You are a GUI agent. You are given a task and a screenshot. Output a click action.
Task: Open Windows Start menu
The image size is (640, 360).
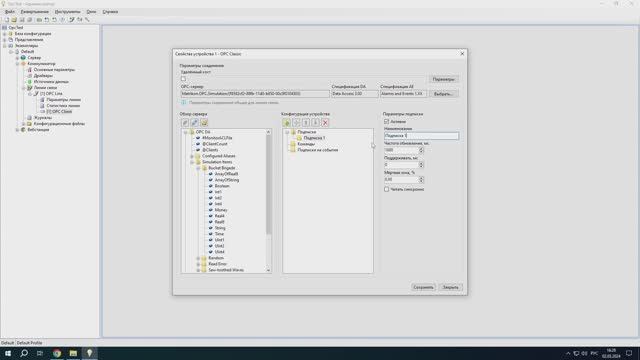click(x=8, y=353)
